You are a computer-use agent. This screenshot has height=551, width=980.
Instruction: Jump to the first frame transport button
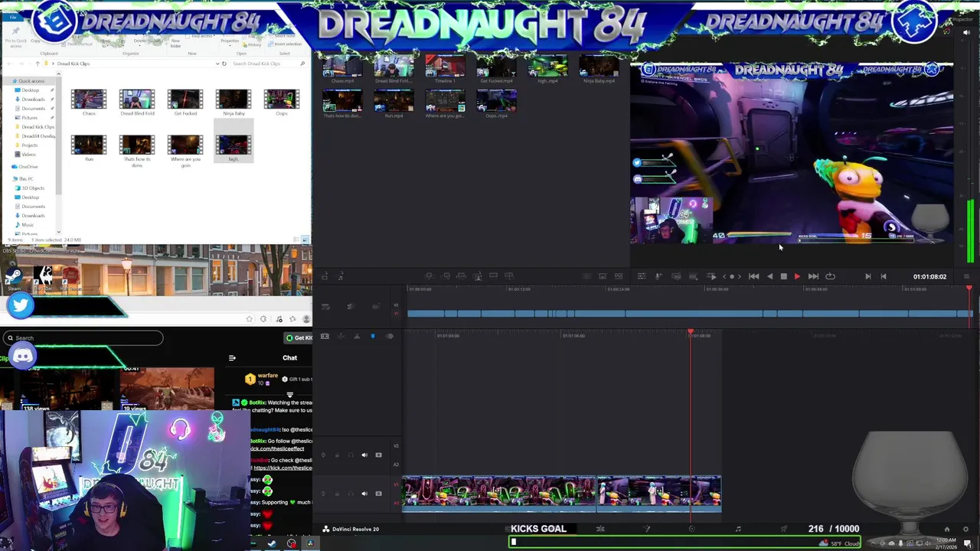point(754,276)
